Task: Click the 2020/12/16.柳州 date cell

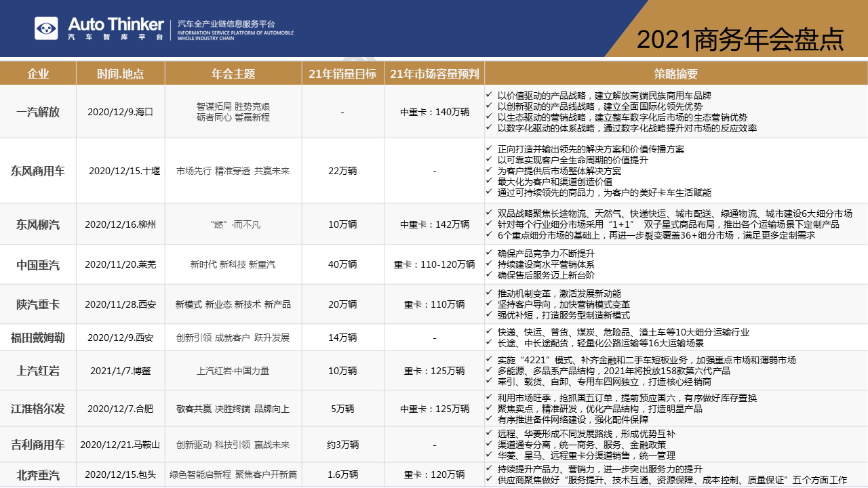Action: coord(121,224)
